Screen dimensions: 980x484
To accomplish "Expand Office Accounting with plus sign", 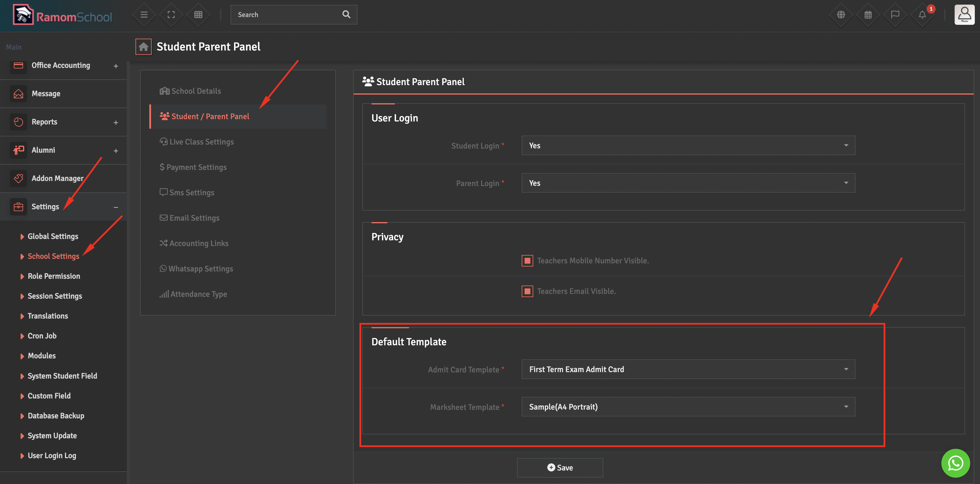I will coord(116,66).
